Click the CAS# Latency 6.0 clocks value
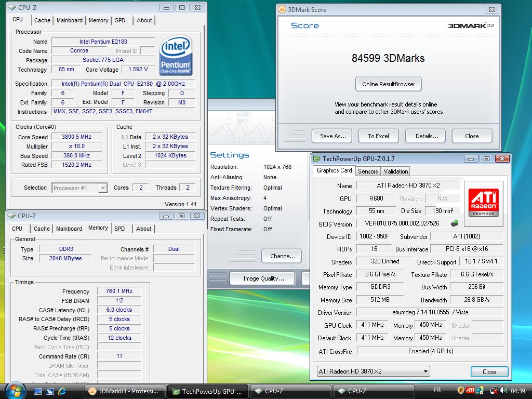Viewport: 532px width, 399px height. point(119,310)
